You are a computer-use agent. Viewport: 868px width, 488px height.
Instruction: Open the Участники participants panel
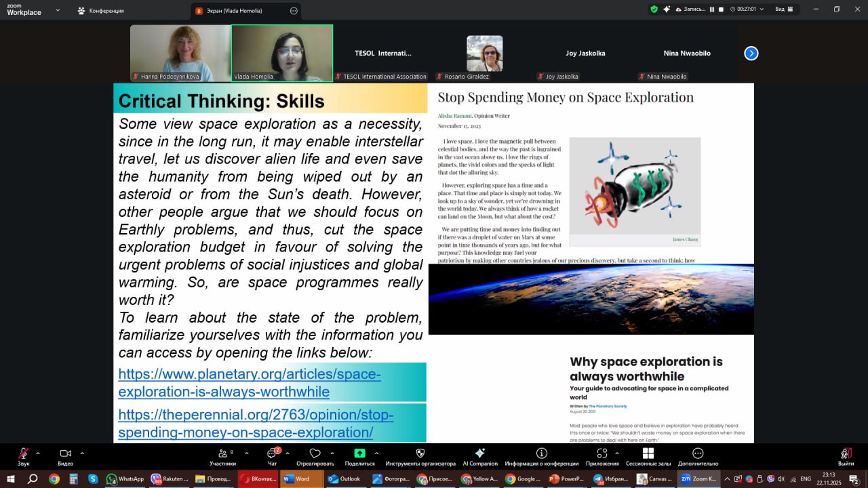click(222, 453)
